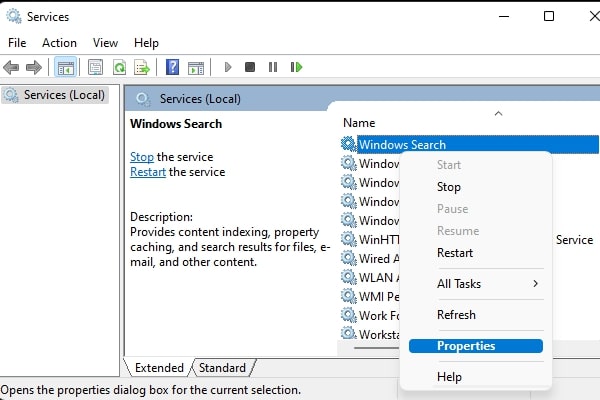Click the gear icon of the WinHTT service row
Image resolution: width=600 pixels, height=400 pixels.
click(x=348, y=239)
